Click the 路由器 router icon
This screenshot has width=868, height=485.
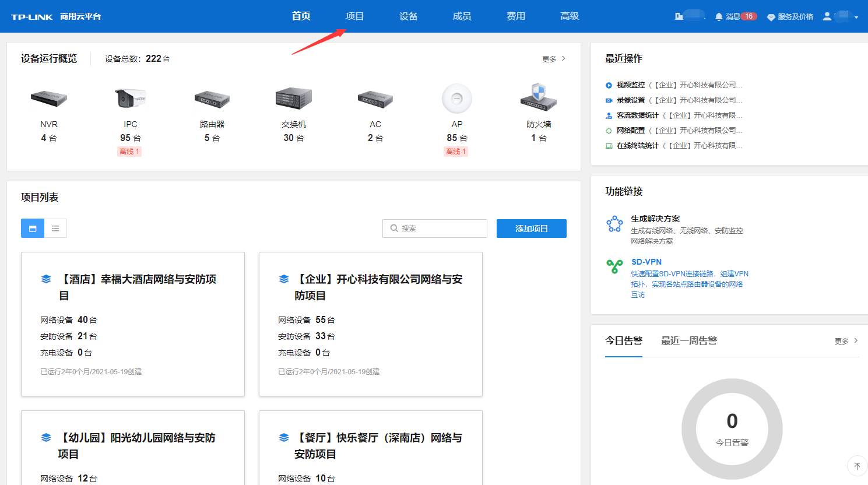[x=212, y=99]
